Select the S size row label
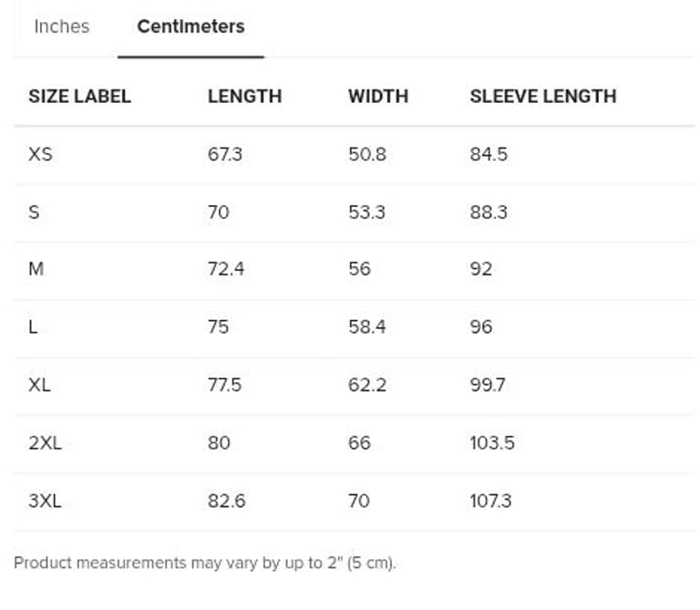This screenshot has width=700, height=610. click(x=34, y=212)
